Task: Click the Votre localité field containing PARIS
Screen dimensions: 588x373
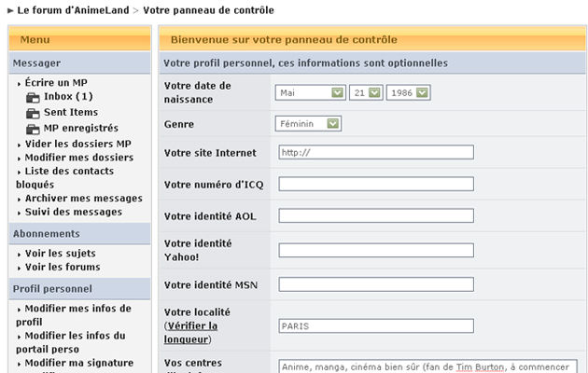Action: pos(376,325)
